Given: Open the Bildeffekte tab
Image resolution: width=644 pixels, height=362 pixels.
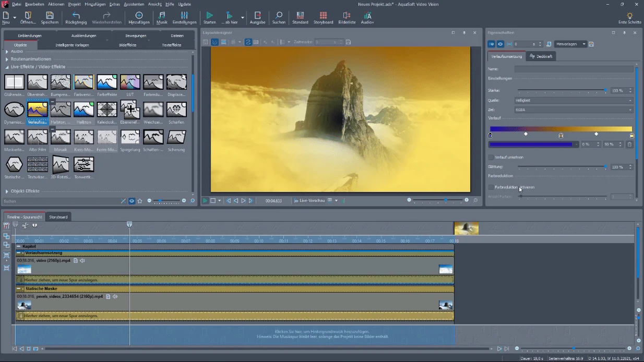Looking at the screenshot, I should pyautogui.click(x=127, y=45).
